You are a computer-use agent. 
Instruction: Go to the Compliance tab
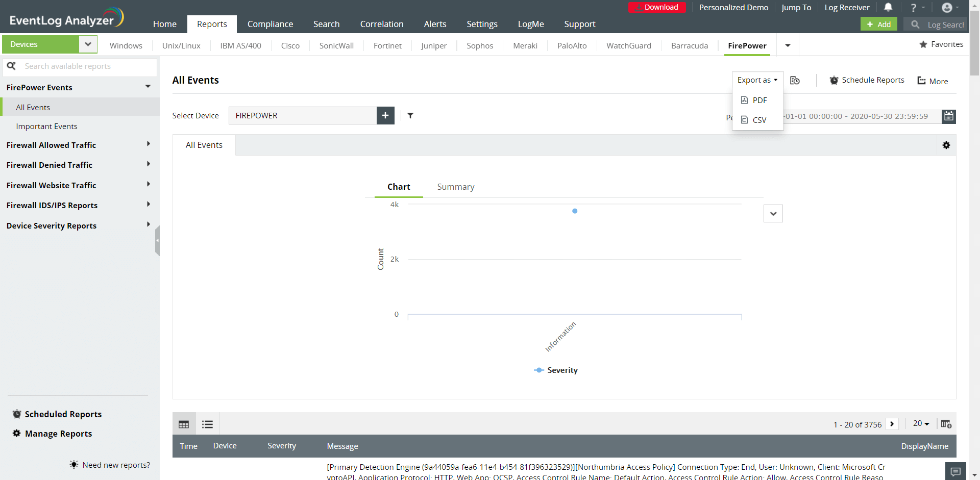(x=270, y=24)
